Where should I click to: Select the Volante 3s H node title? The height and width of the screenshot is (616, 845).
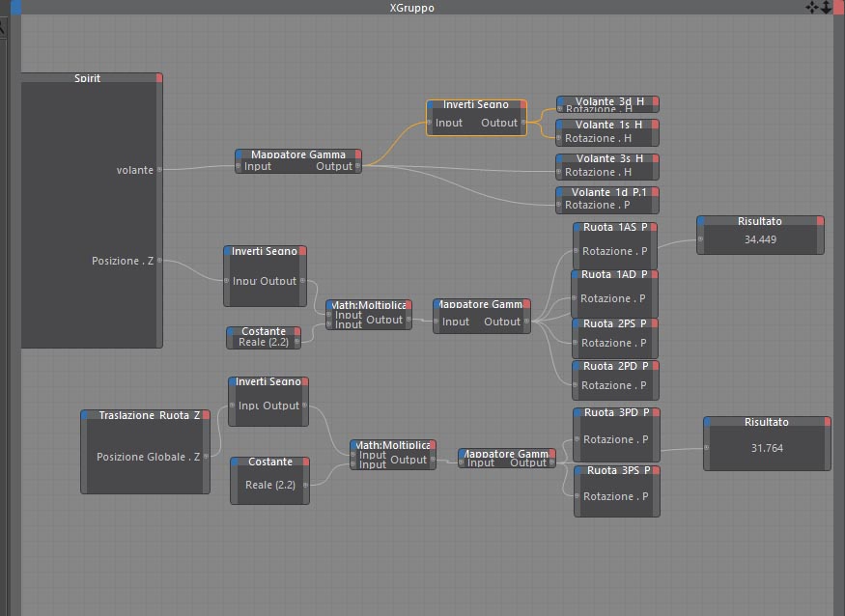(x=609, y=158)
